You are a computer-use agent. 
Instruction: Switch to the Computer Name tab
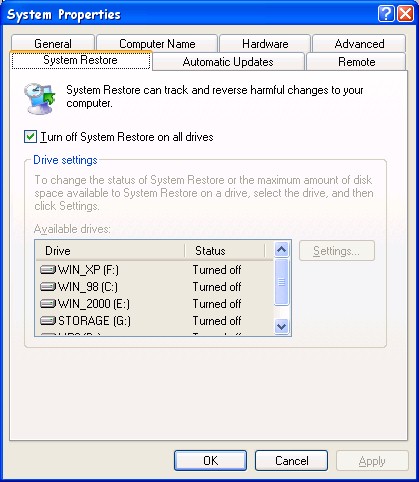(157, 44)
